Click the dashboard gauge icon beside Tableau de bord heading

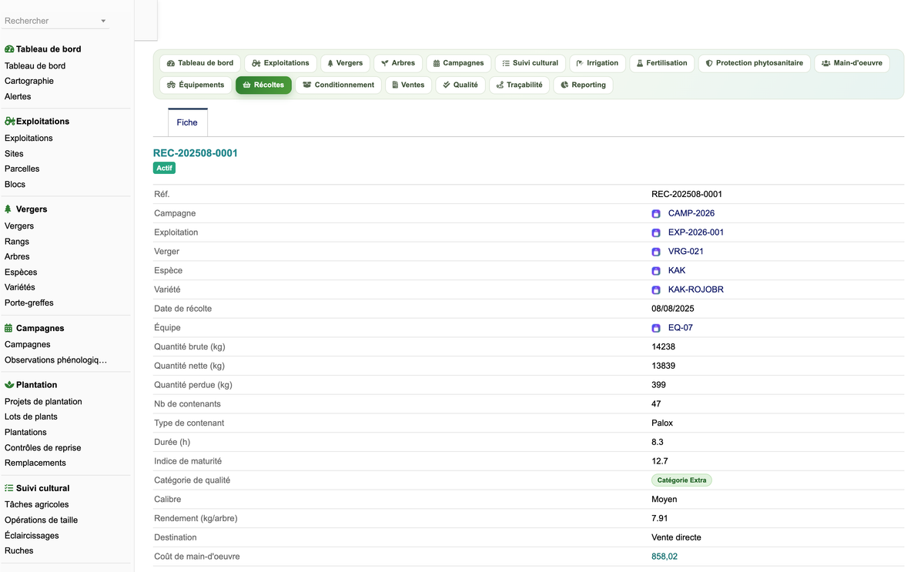pyautogui.click(x=9, y=49)
